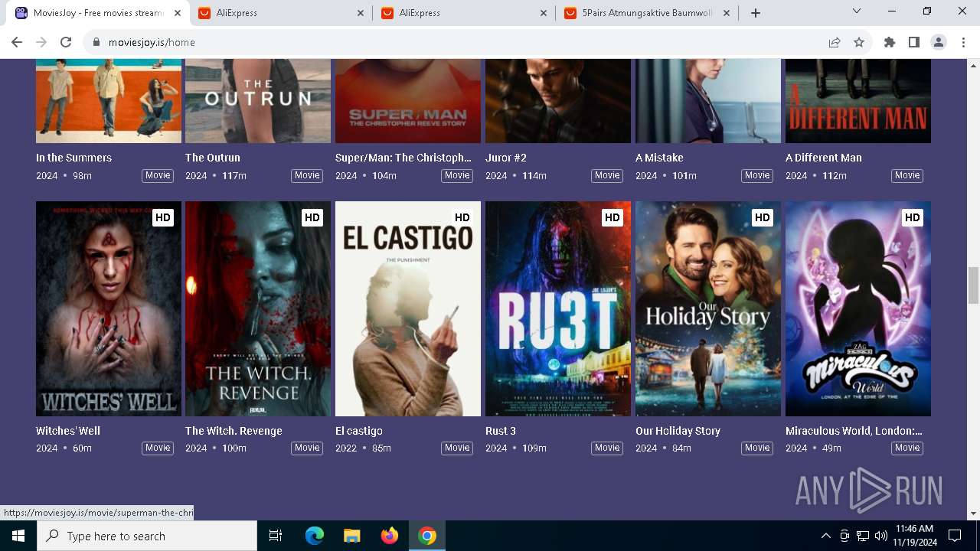The height and width of the screenshot is (551, 980).
Task: Click The Witch. Revenge title link
Action: (x=234, y=431)
